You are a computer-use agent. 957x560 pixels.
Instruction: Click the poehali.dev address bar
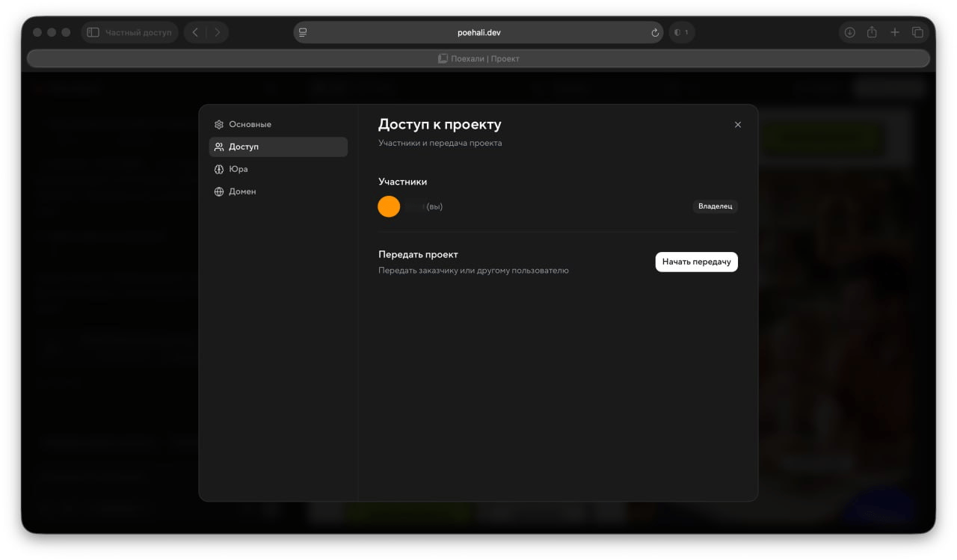click(478, 32)
